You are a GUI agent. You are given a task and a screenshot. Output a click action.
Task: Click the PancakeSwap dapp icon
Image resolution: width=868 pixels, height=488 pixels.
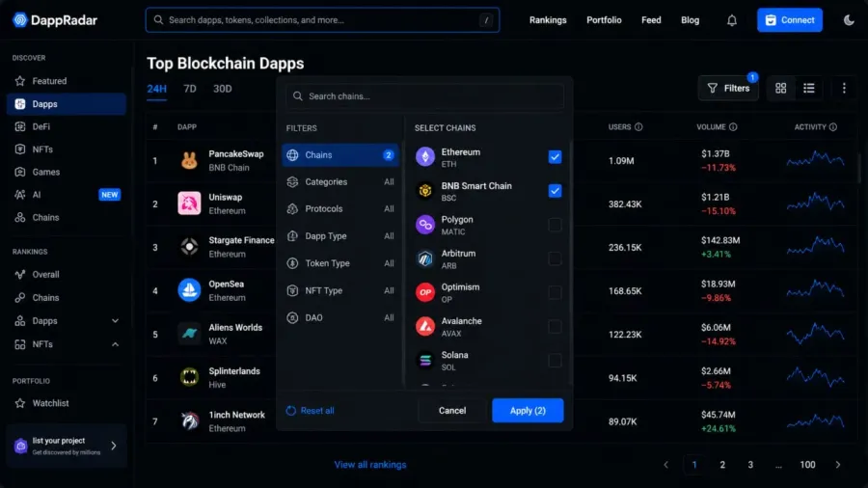pyautogui.click(x=189, y=160)
